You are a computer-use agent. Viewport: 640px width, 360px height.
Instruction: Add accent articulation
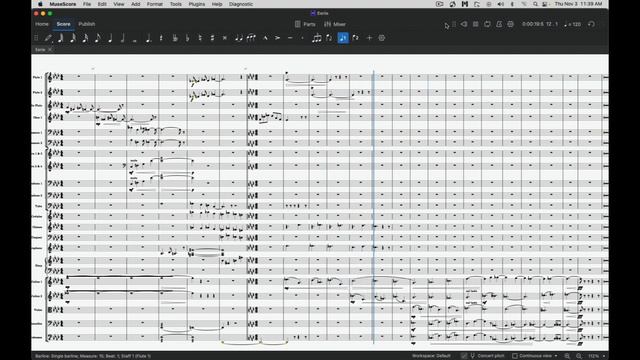click(x=278, y=38)
